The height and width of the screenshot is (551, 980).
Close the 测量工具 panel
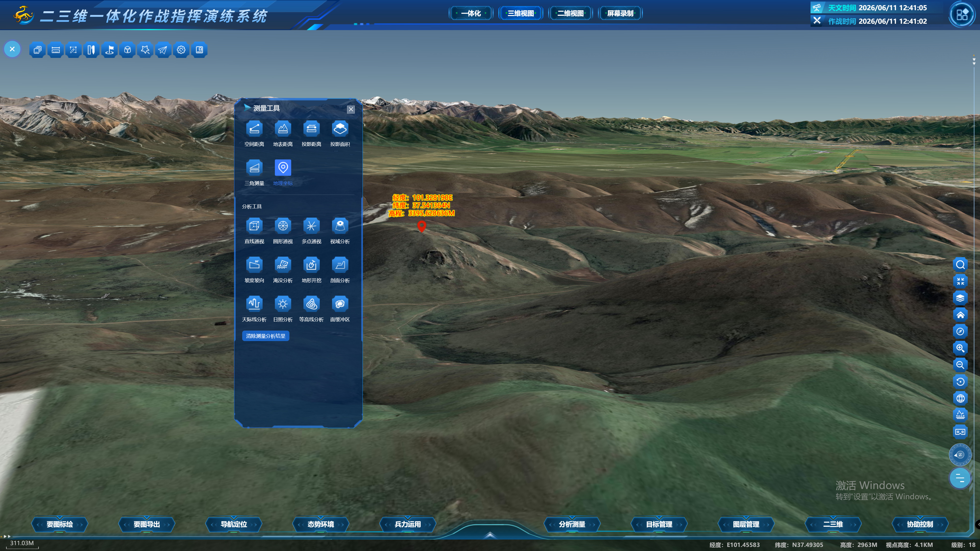tap(351, 109)
